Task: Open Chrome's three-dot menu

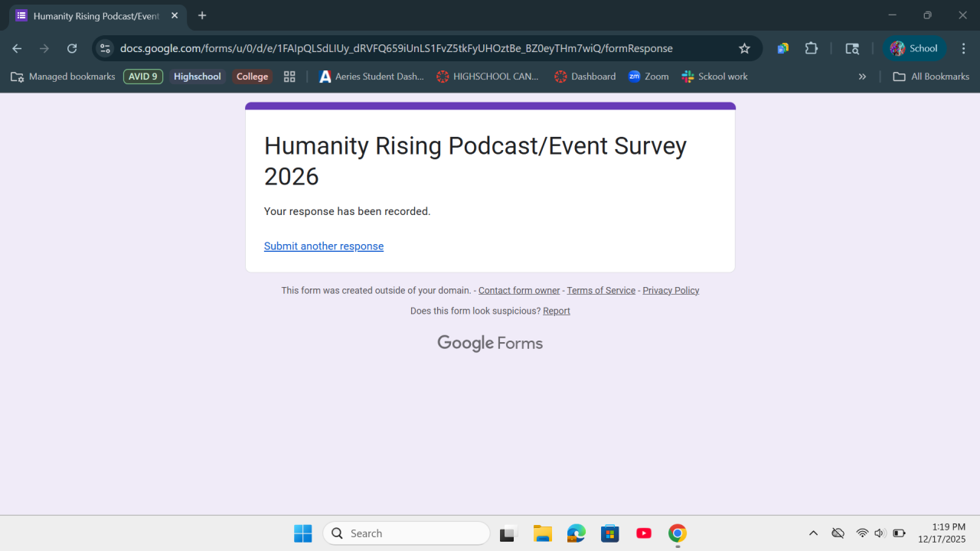Action: (x=963, y=48)
